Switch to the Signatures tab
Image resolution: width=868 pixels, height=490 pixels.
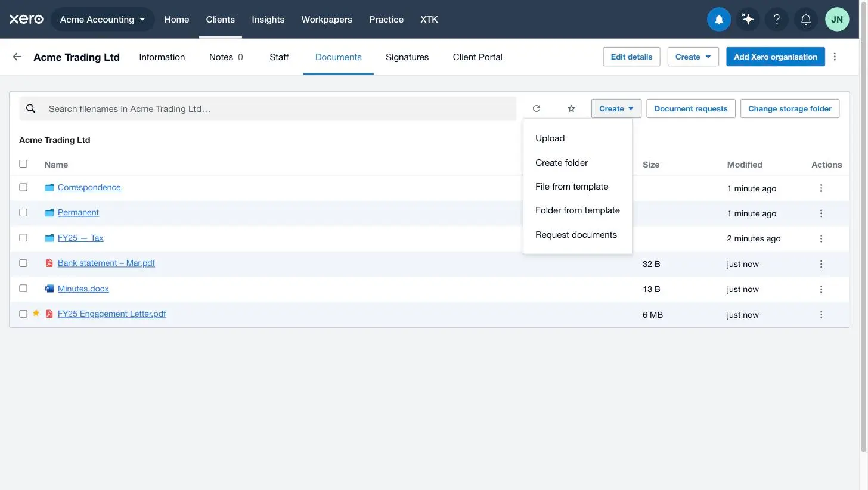(x=407, y=57)
